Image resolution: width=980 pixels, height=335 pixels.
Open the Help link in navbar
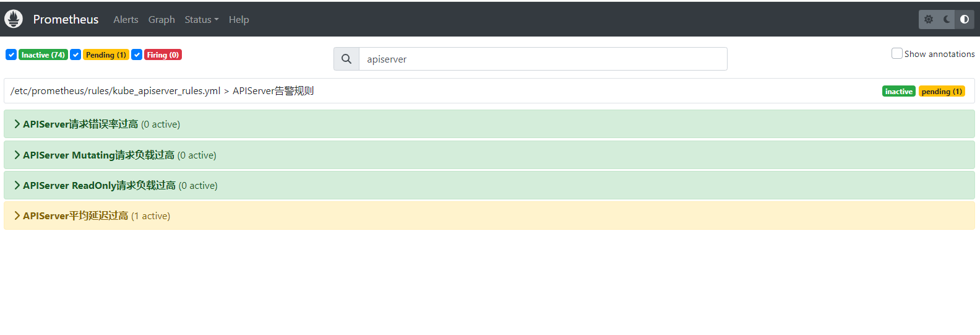(x=239, y=19)
